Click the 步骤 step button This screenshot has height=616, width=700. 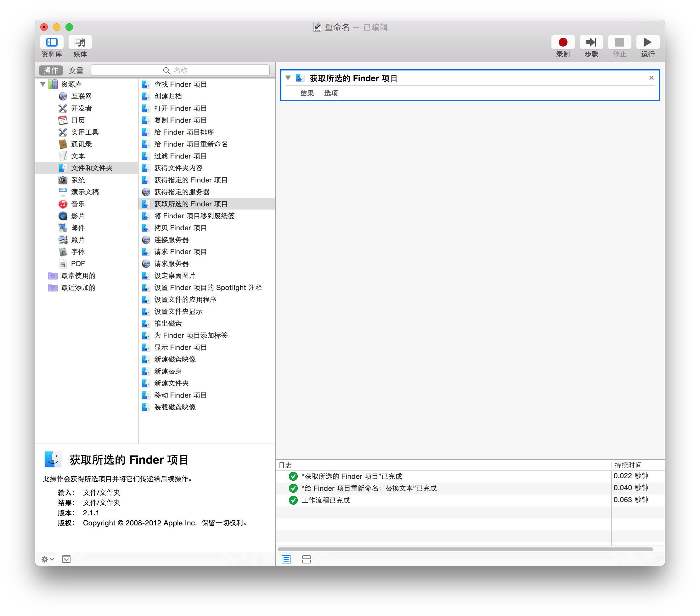coord(591,42)
